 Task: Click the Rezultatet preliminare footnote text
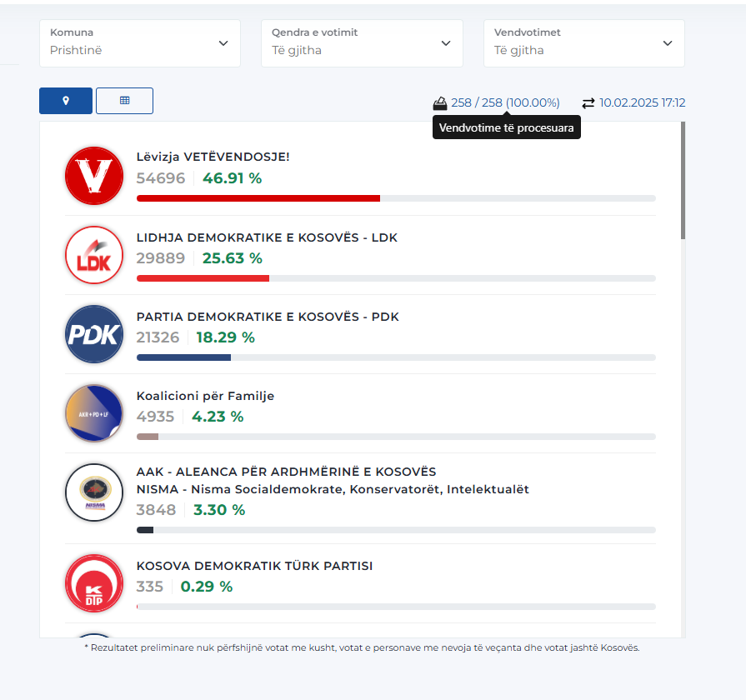pos(362,647)
